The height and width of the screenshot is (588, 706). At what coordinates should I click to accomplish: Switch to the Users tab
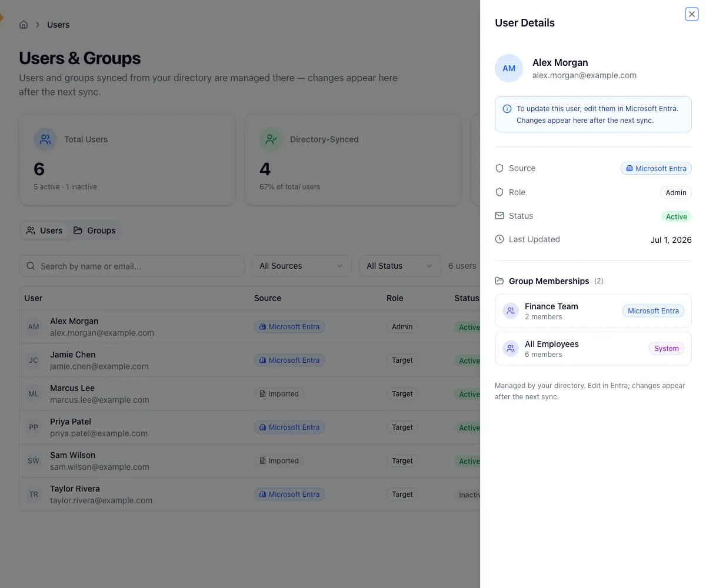pyautogui.click(x=44, y=230)
